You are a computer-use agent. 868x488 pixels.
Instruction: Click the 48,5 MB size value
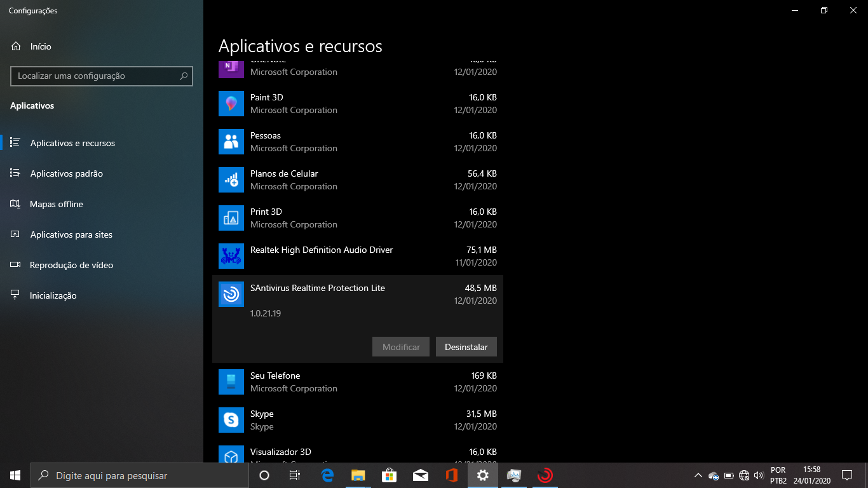481,288
